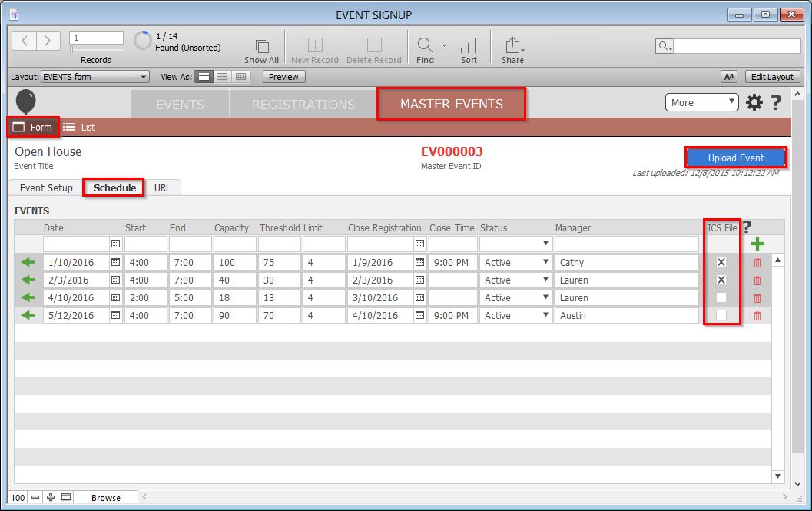Image resolution: width=812 pixels, height=511 pixels.
Task: Open the Event Setup tab
Action: click(x=46, y=187)
